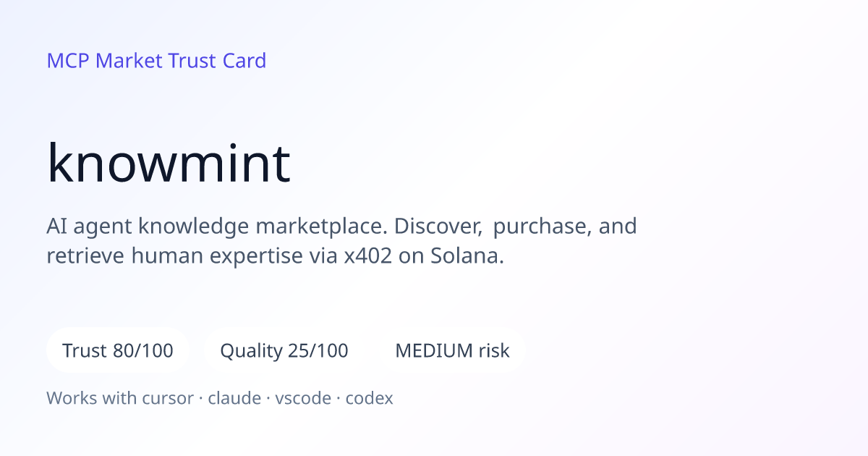Select the knowmint title text

[169, 163]
